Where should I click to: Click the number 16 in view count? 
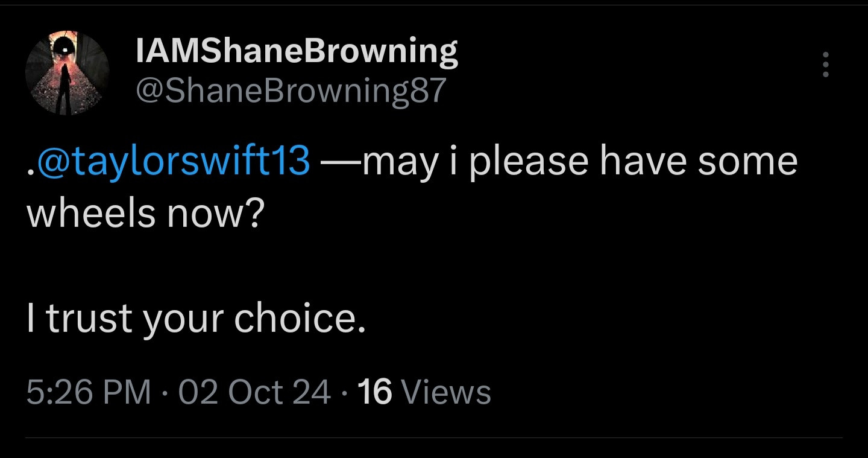(375, 393)
